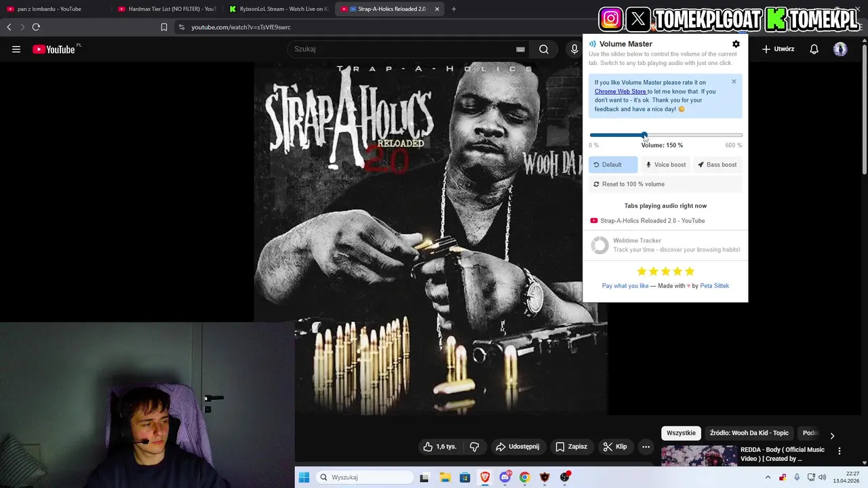Image resolution: width=868 pixels, height=488 pixels.
Task: Open Microsoft Store from taskbar
Action: coord(465,477)
